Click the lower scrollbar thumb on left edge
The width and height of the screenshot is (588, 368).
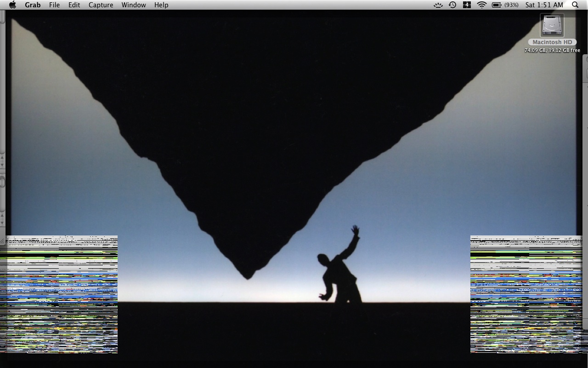[x=2, y=182]
